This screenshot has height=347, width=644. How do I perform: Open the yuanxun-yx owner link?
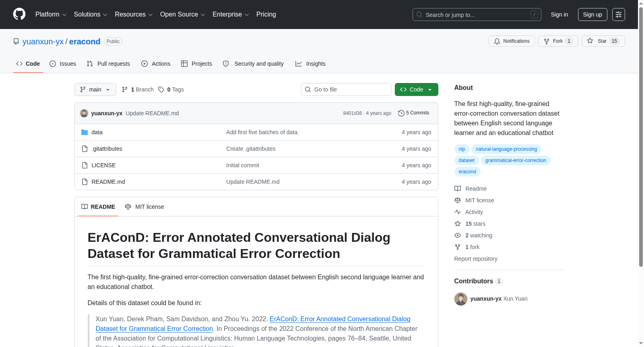click(43, 42)
